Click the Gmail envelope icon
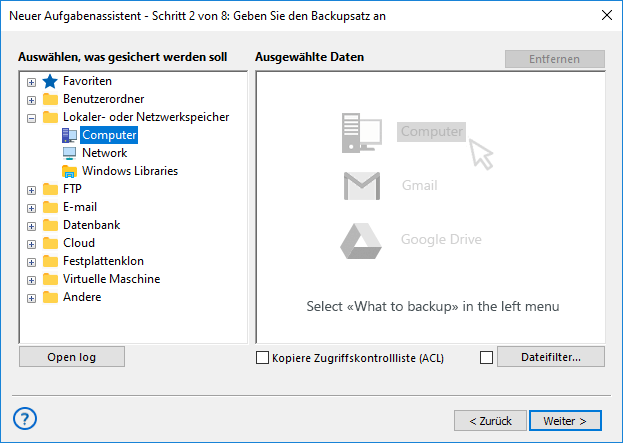 click(x=361, y=186)
